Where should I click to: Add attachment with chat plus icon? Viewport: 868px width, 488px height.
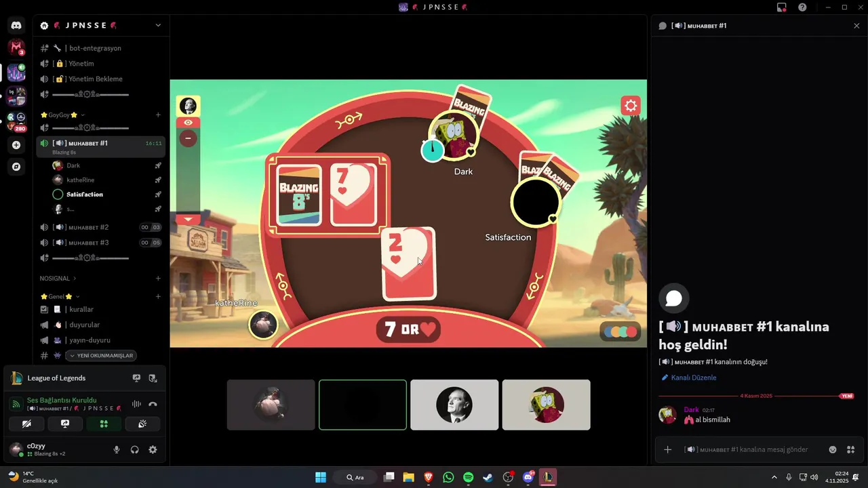[667, 449]
